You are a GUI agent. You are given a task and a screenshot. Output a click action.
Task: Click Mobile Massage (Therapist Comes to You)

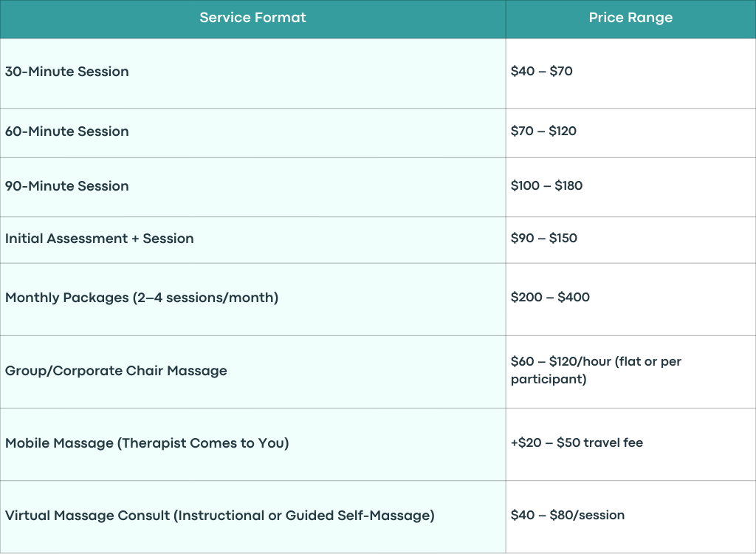click(x=147, y=443)
